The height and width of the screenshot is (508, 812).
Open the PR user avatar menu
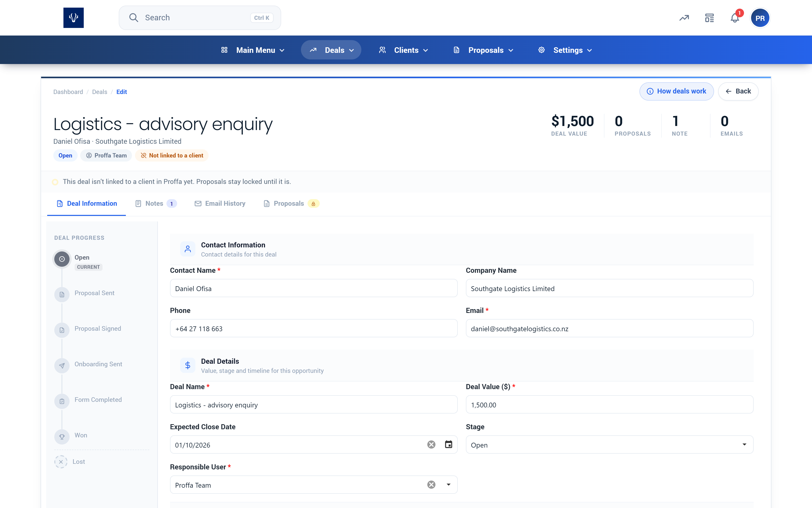click(x=760, y=18)
